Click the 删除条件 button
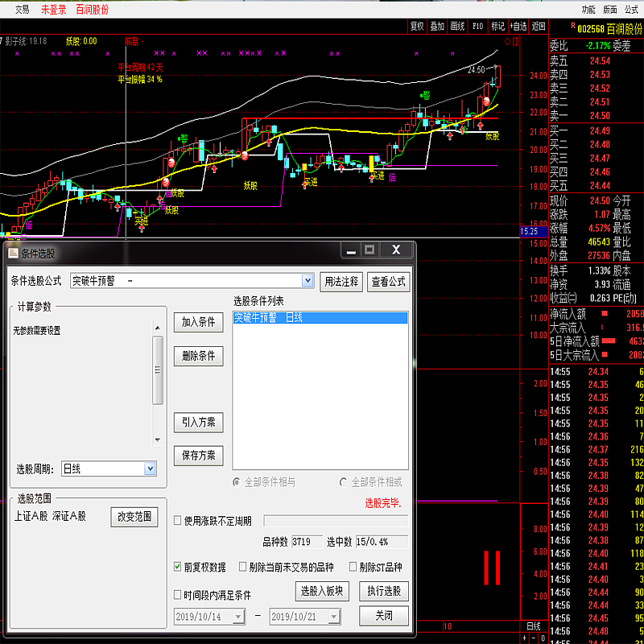The width and height of the screenshot is (644, 644). 198,356
